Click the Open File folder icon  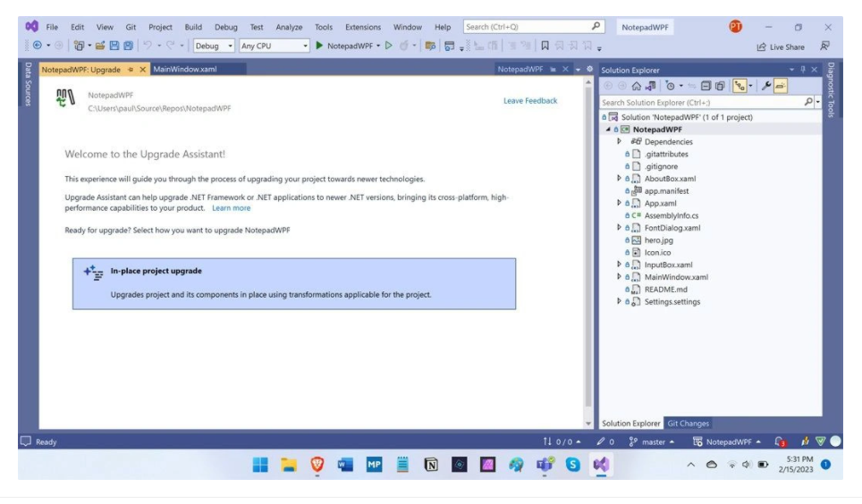pyautogui.click(x=99, y=46)
